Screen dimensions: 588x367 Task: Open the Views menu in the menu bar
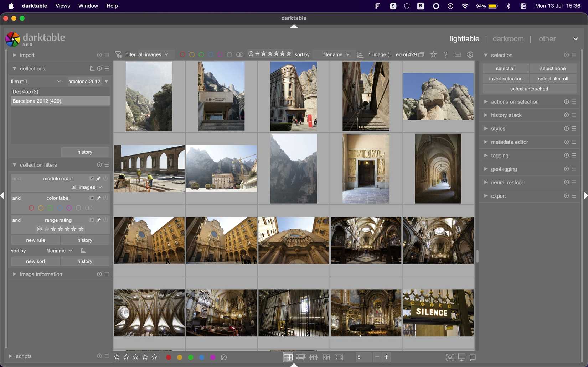[63, 6]
